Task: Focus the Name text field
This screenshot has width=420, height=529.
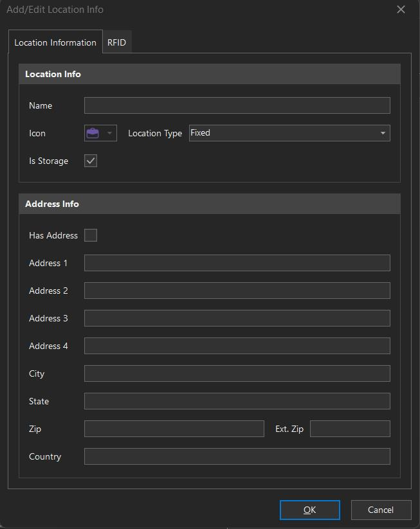Action: [x=237, y=105]
